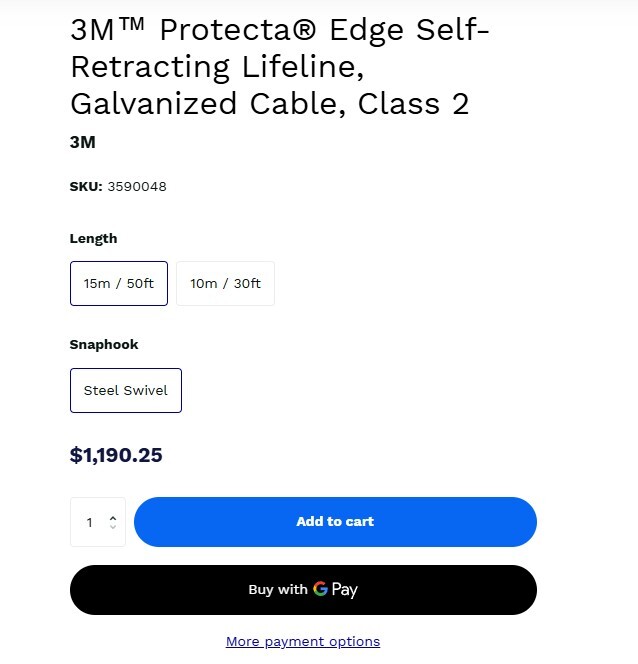
Task: Click the Snaphook section label
Action: [104, 344]
